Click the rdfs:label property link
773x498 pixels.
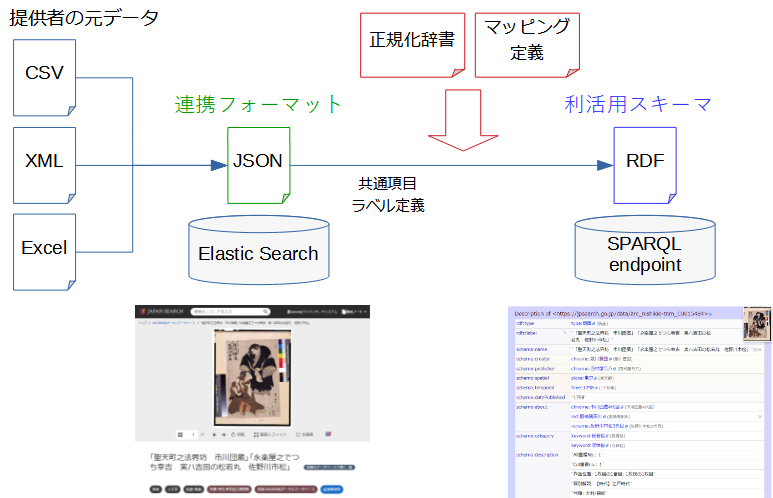[527, 333]
